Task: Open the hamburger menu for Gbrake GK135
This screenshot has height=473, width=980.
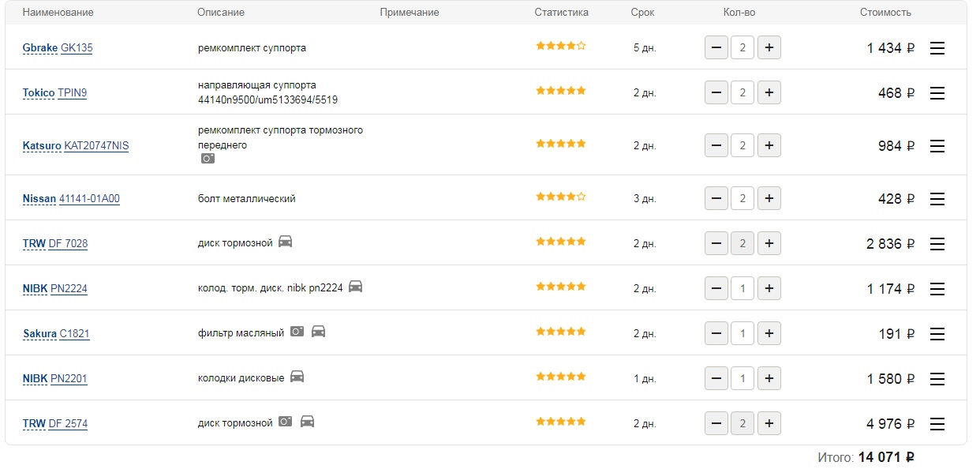Action: [x=937, y=48]
